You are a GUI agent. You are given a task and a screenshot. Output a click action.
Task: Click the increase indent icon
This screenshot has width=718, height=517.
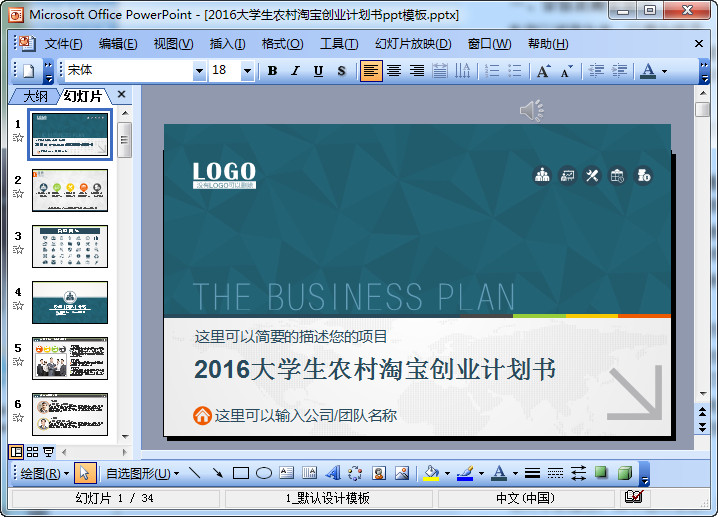[x=619, y=71]
